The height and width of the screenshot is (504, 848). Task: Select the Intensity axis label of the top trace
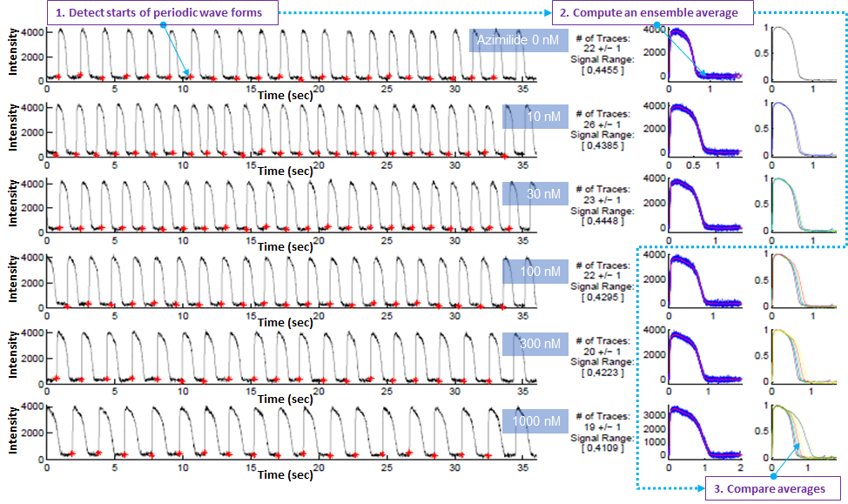13,55
